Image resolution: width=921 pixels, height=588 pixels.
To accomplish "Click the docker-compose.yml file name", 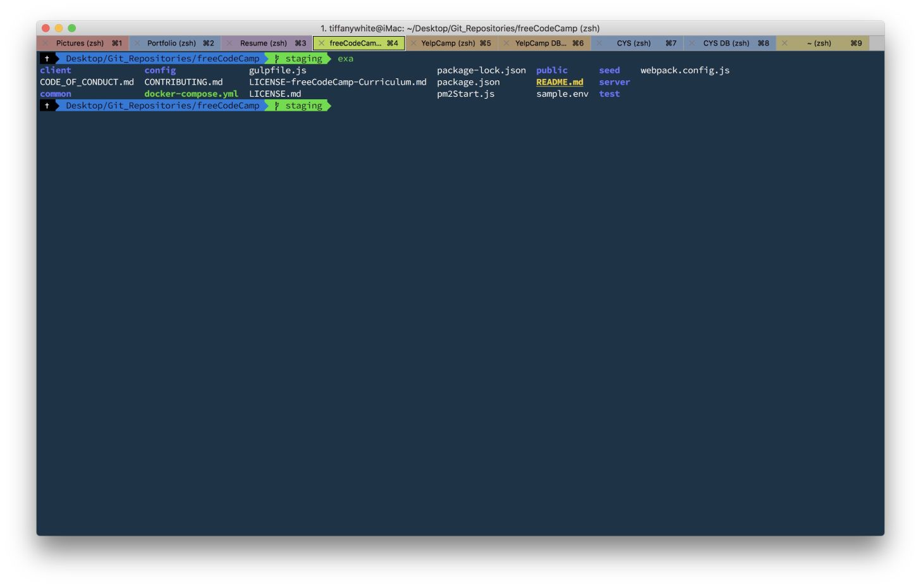I will tap(191, 94).
